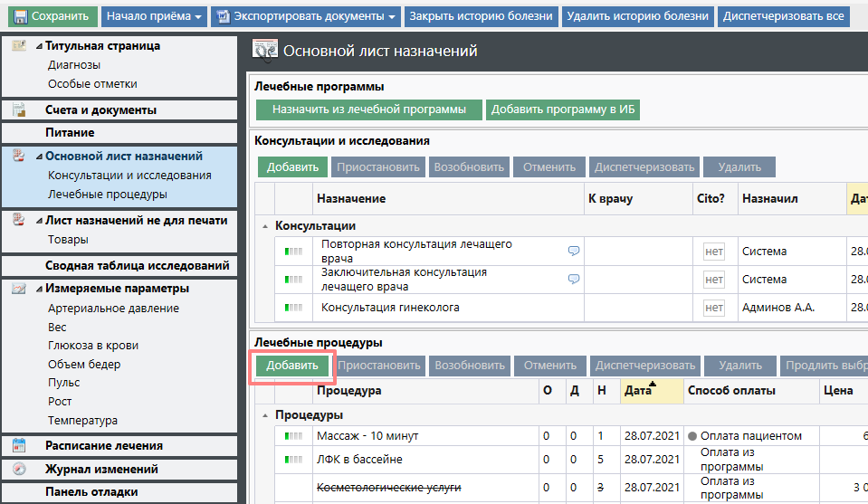
Task: Open Сводная таблица исследований section
Action: (x=137, y=265)
